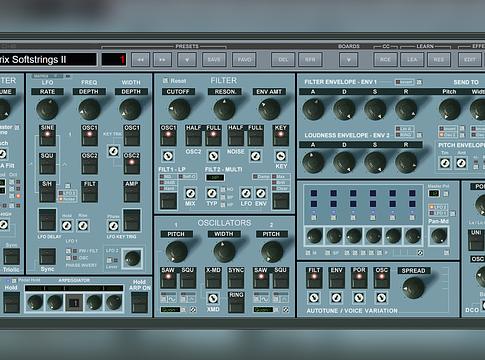Click the LFO Phase trimmer knob
This screenshot has height=360, width=485.
(113, 226)
